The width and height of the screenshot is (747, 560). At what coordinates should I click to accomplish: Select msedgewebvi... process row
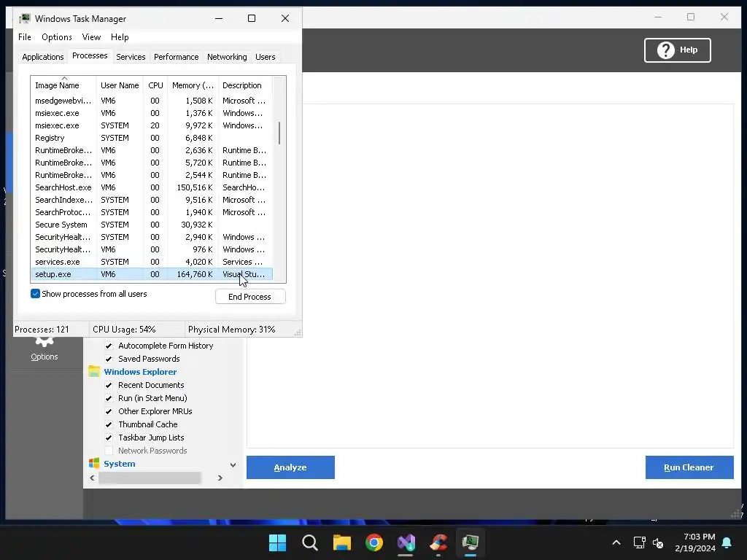pyautogui.click(x=152, y=101)
